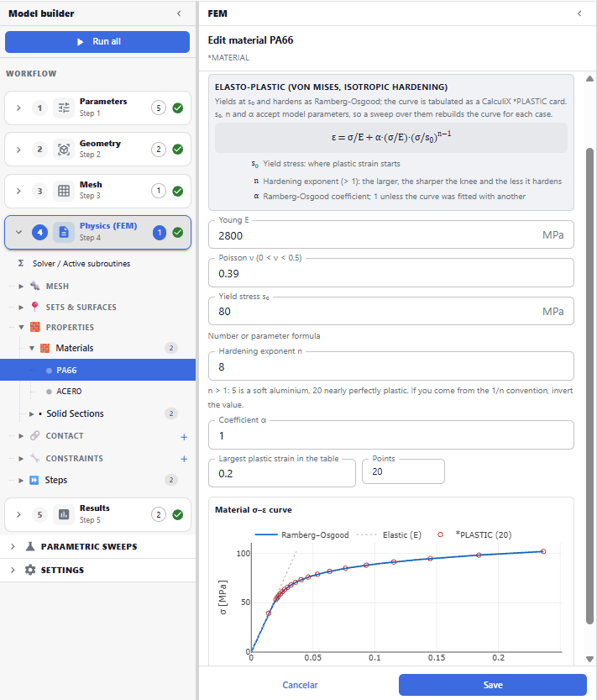Click the green check on Results step
Screen dimensions: 597x700
pos(177,515)
